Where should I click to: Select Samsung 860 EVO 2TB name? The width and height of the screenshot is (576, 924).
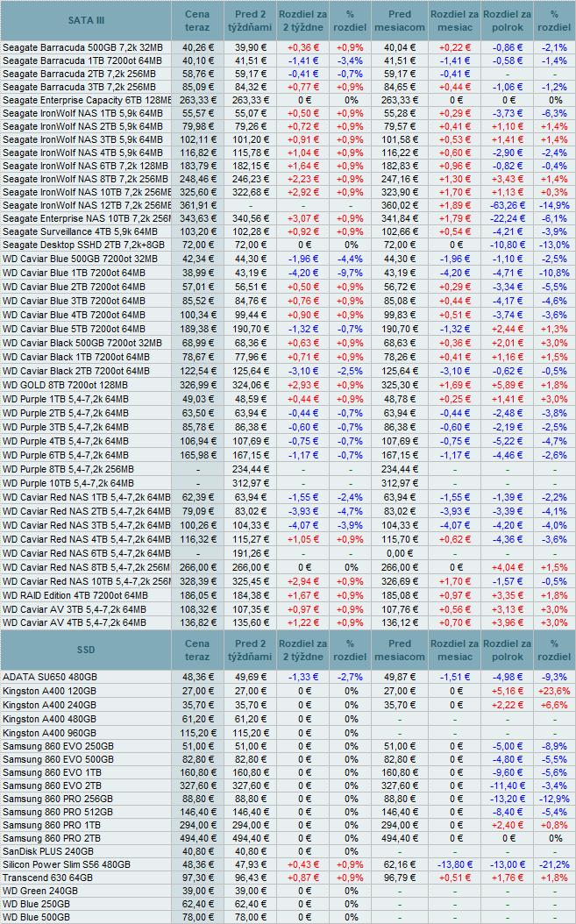click(x=52, y=785)
